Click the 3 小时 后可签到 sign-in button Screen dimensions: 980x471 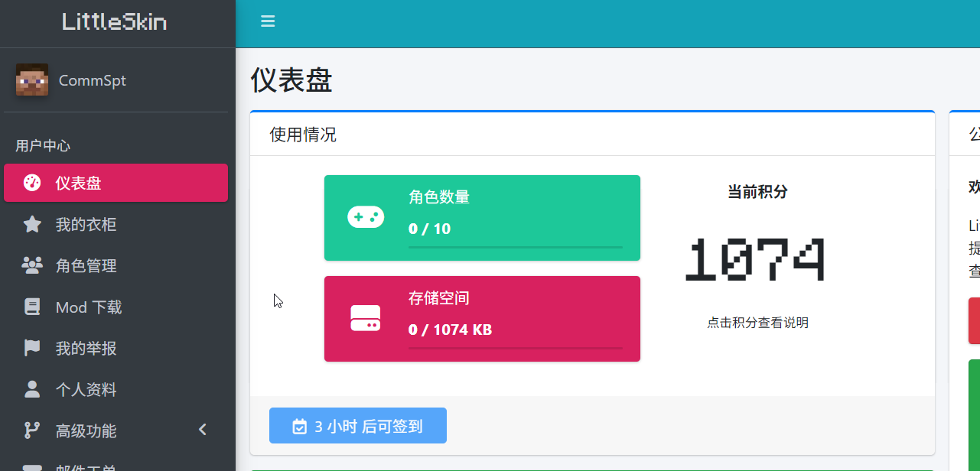click(x=358, y=426)
